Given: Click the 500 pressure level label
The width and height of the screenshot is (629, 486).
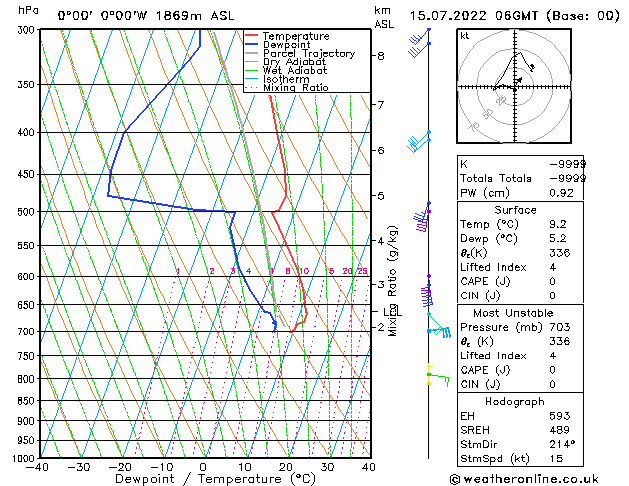Looking at the screenshot, I should pyautogui.click(x=27, y=212).
